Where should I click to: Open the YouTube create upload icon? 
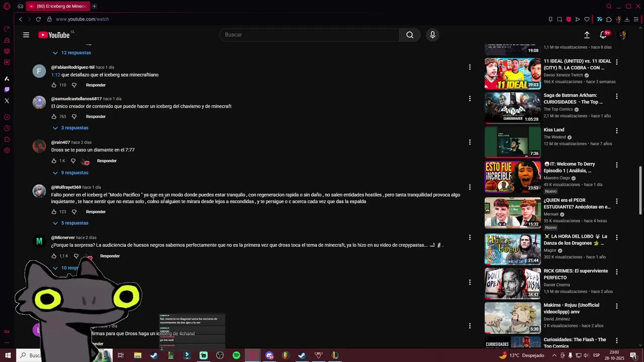click(x=587, y=35)
